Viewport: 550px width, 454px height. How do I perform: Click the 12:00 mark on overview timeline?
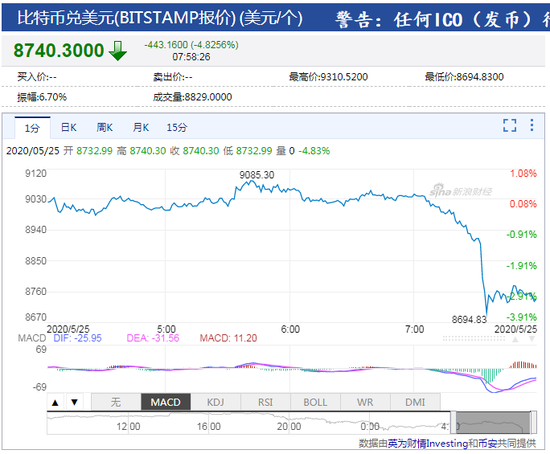128,427
